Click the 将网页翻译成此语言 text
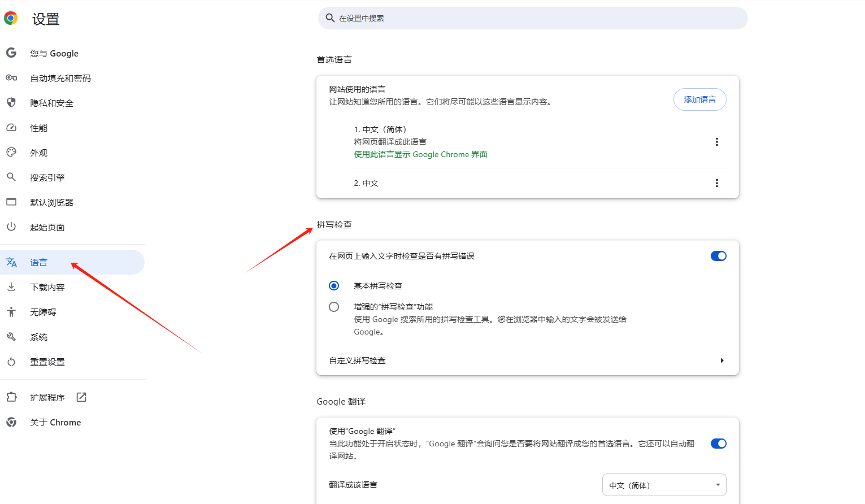This screenshot has width=865, height=504. 390,142
